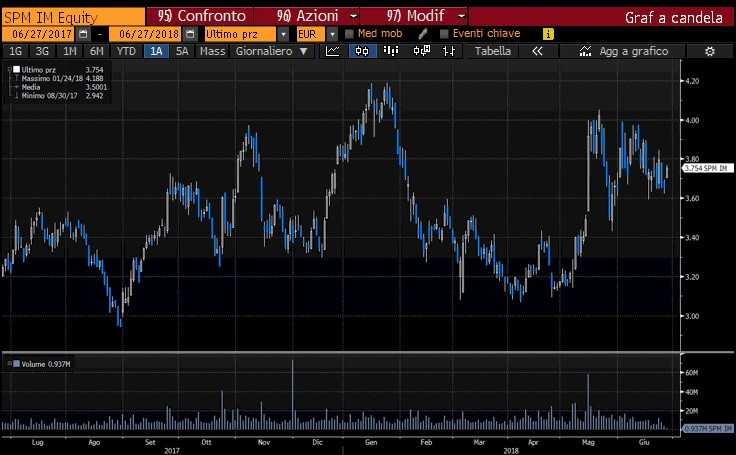The width and height of the screenshot is (736, 455).
Task: Open the Azioni menu dropdown arrow
Action: 353,16
